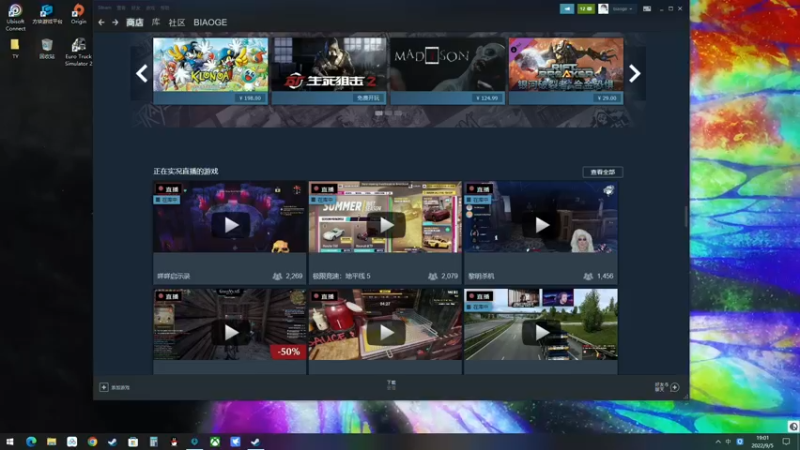Open the BIAOGE profile tab
Viewport: 800px width, 450px height.
pos(210,22)
